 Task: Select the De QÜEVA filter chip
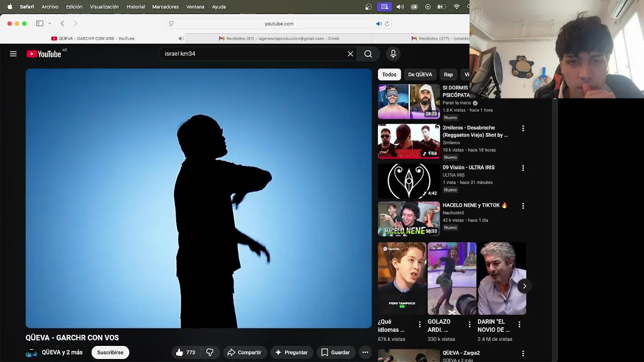[x=420, y=74]
